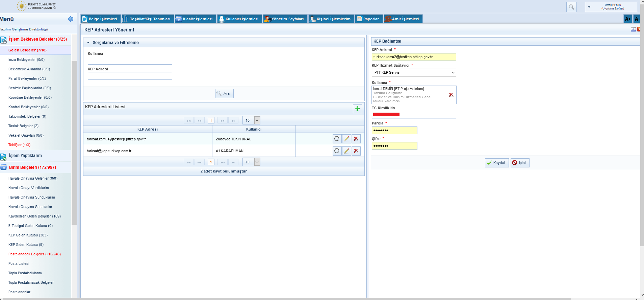Edit the turksat@kep.turkkep.com.tr row with pencil
The image size is (644, 300).
(x=346, y=151)
